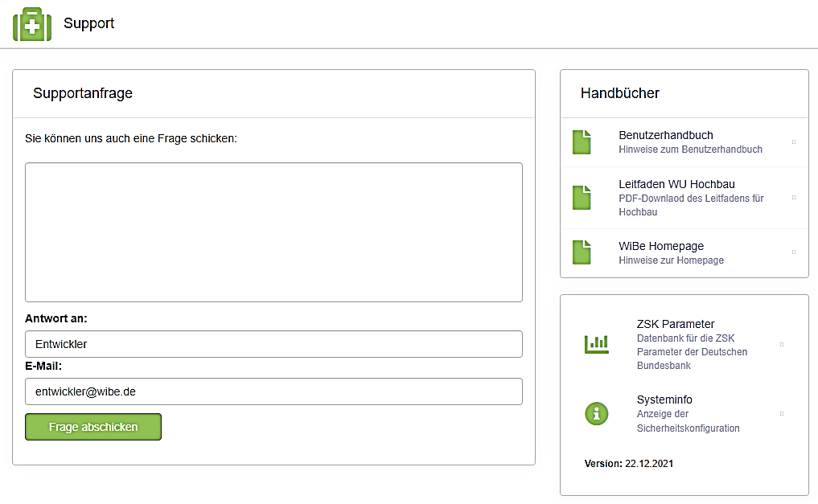Show the Systeminfo page
The image size is (818, 504).
(664, 400)
